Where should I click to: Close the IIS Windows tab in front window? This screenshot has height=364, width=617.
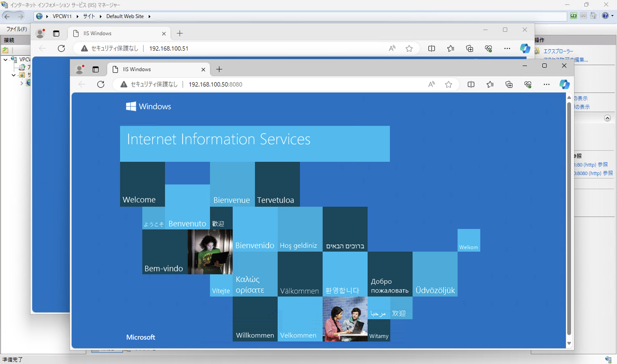point(203,70)
